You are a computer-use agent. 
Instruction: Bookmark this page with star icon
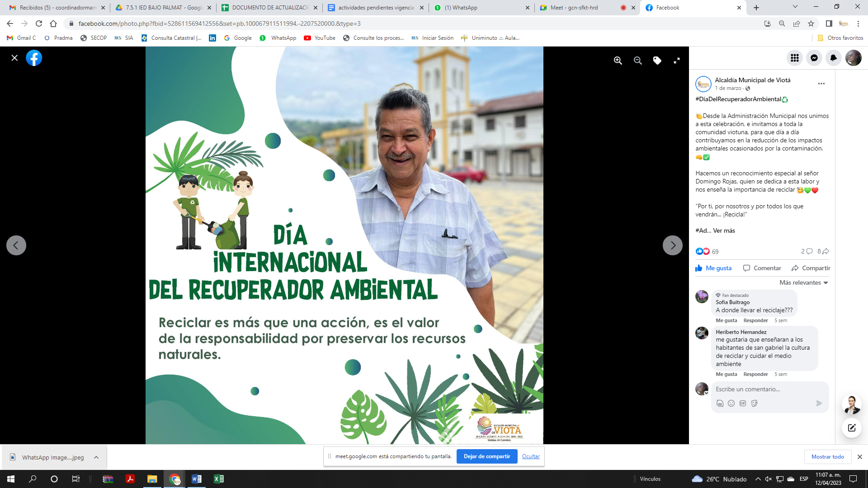coord(811,23)
